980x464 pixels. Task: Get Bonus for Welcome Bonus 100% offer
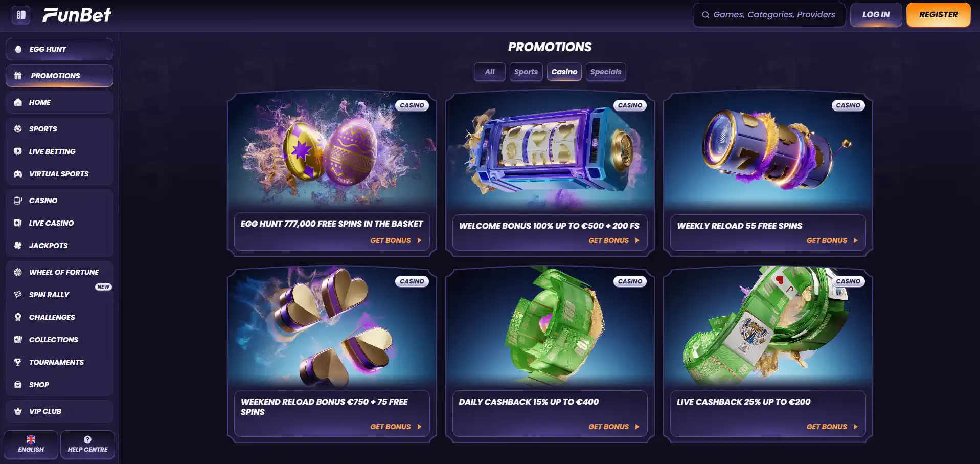tap(613, 240)
